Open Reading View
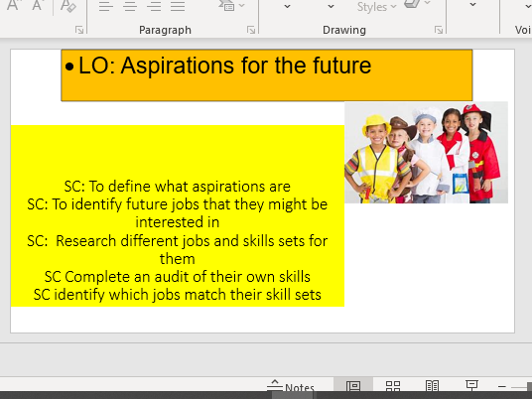This screenshot has width=532, height=399. (x=433, y=386)
